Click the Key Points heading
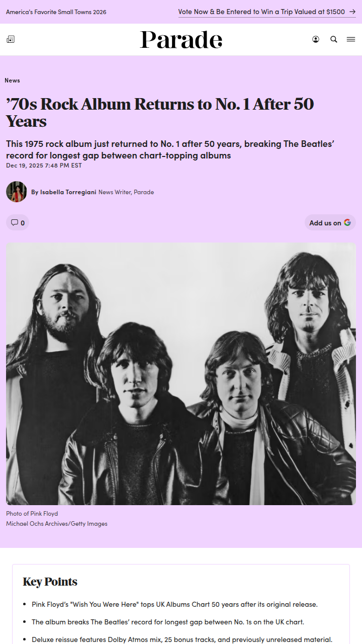Screen dimensions: 362x644 point(50,582)
